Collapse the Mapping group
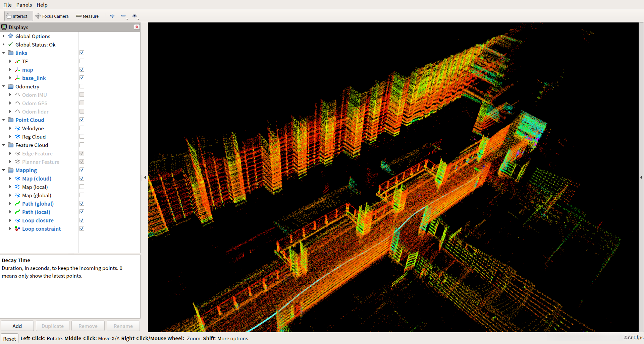Image resolution: width=644 pixels, height=344 pixels. coord(3,170)
